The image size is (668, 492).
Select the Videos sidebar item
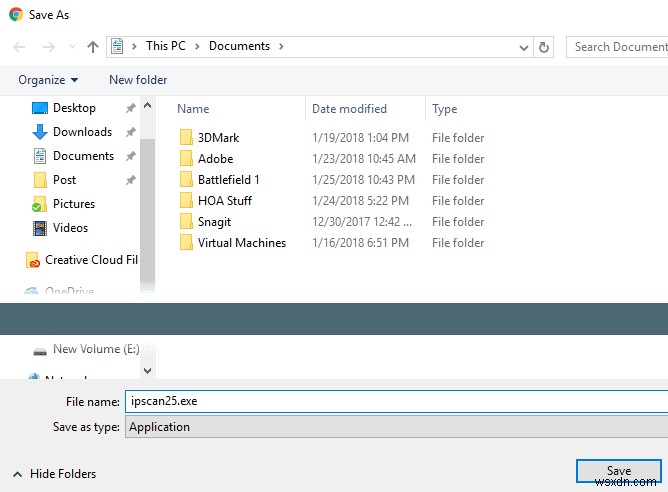(70, 228)
